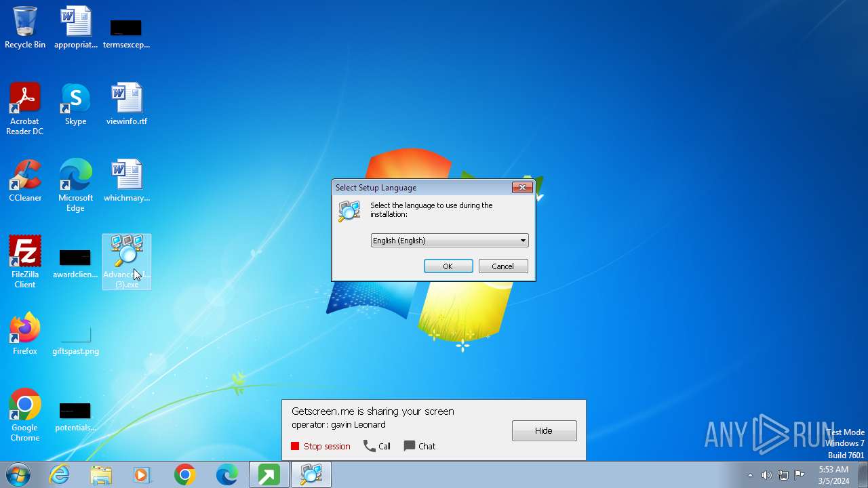Launch Firefox from the desktop
The width and height of the screenshot is (868, 488).
click(x=25, y=333)
